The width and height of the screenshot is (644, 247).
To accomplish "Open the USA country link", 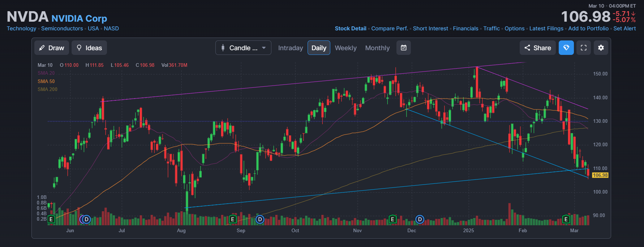I will 93,29.
